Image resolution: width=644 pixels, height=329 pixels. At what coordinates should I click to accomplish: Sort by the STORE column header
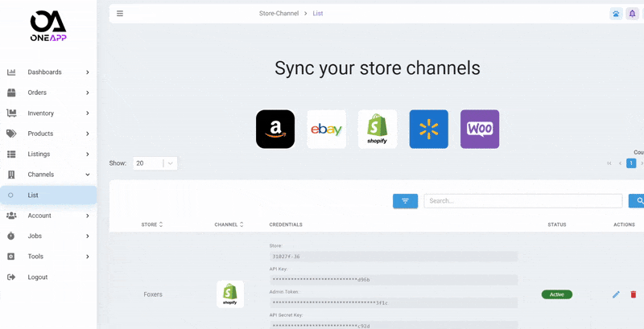(x=152, y=224)
